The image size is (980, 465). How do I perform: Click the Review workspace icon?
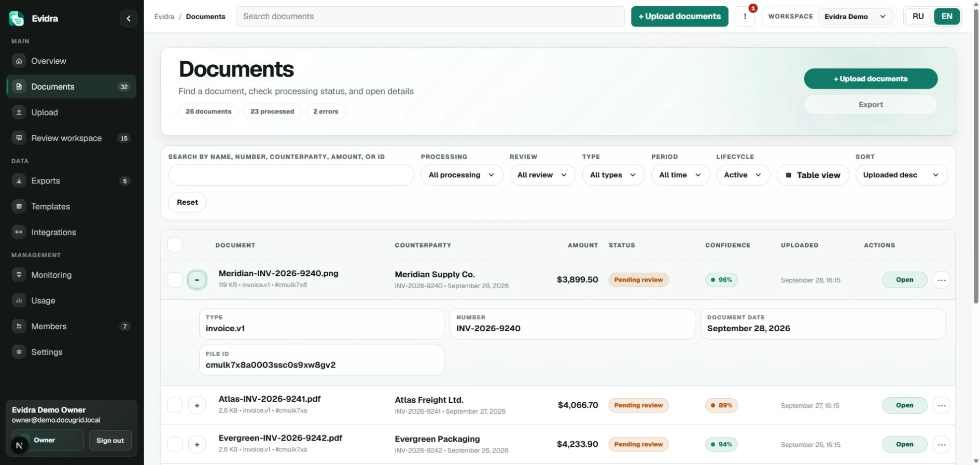tap(19, 138)
